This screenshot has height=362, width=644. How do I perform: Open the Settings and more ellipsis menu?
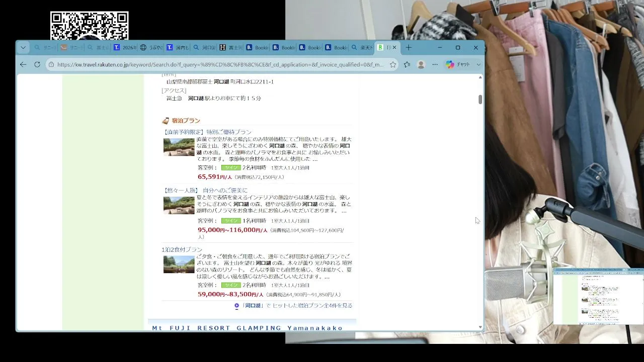pos(435,64)
